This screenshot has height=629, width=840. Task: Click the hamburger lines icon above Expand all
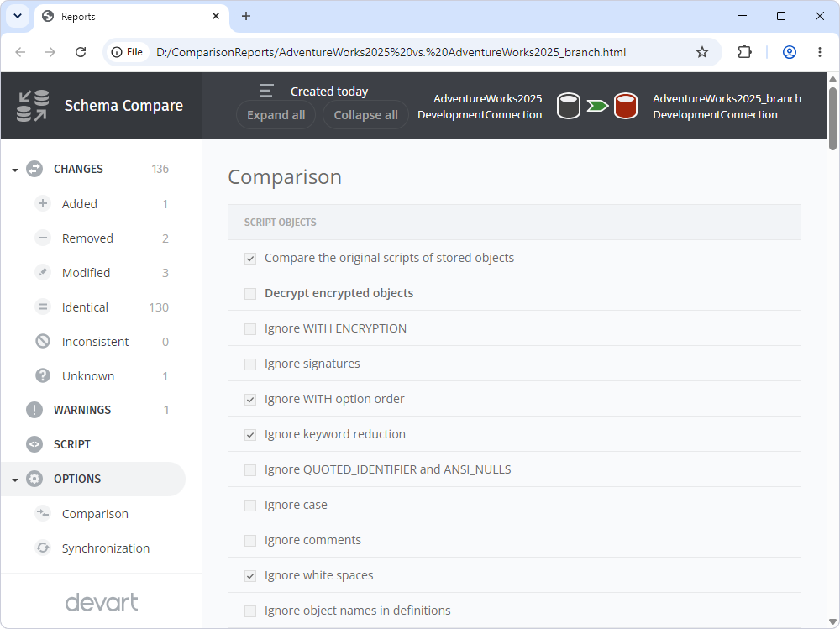point(266,91)
